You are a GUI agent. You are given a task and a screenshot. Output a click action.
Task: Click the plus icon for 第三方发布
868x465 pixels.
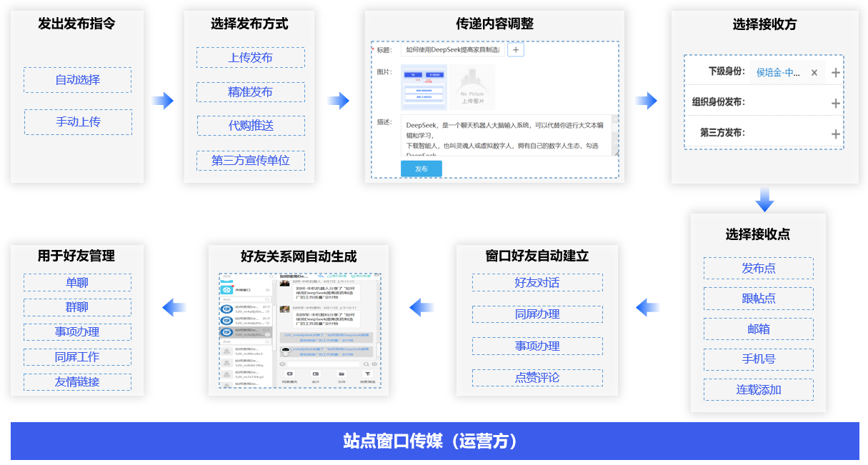[x=835, y=134]
